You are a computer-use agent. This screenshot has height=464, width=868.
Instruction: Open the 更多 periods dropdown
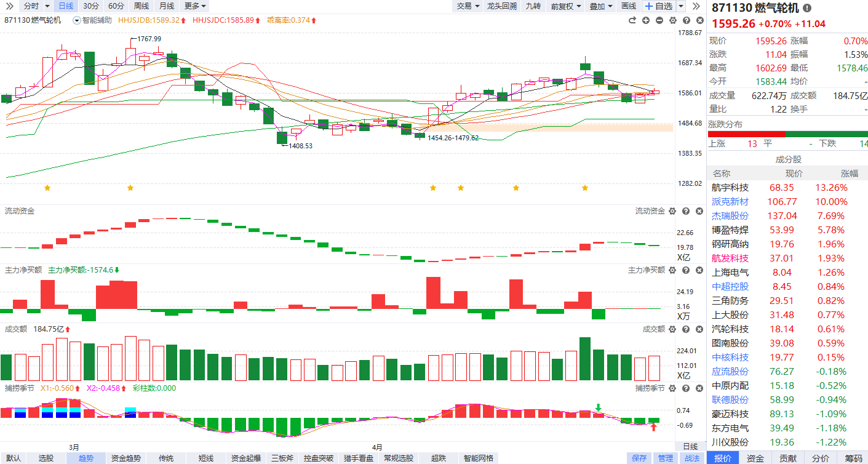(x=195, y=6)
